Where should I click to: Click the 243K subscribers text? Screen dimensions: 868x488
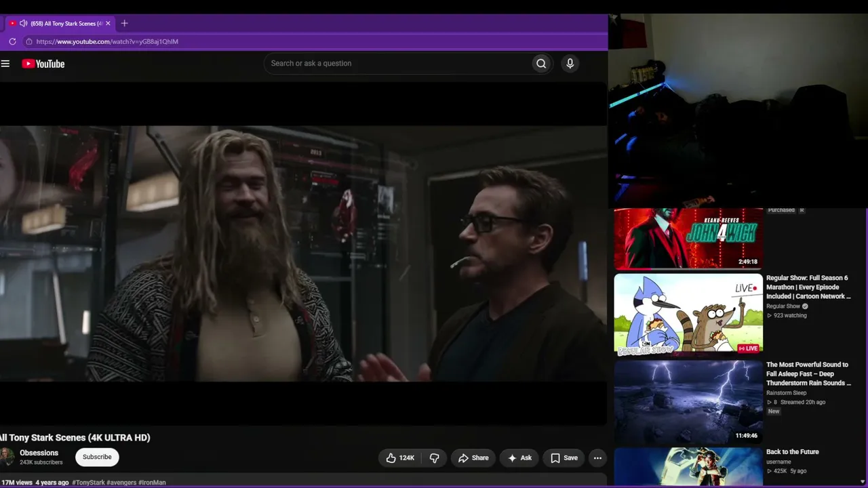[41, 463]
